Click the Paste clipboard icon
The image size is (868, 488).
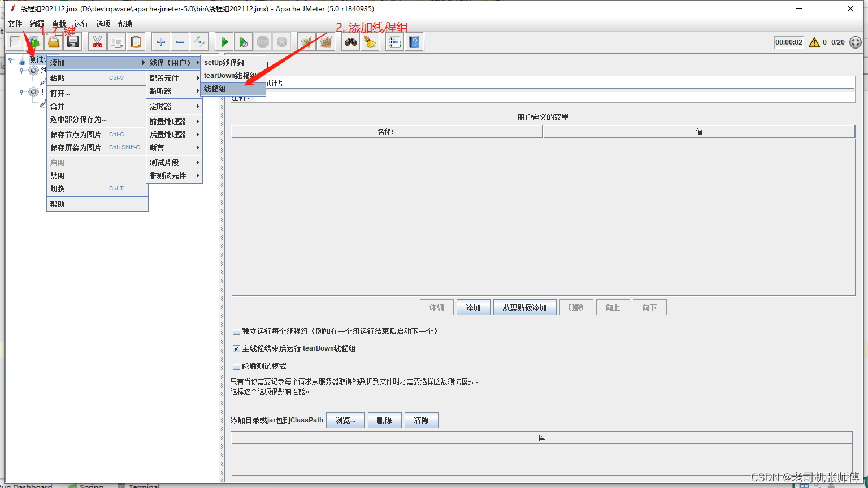(x=136, y=42)
